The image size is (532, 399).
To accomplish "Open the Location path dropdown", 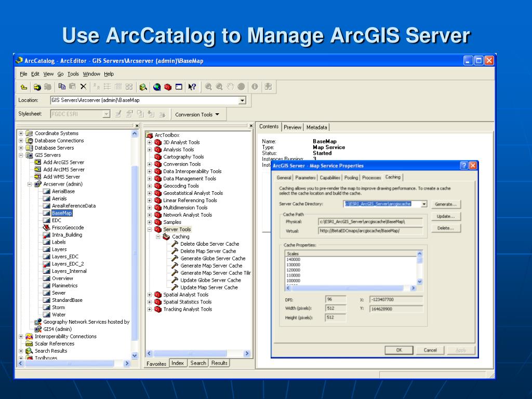I will point(242,100).
